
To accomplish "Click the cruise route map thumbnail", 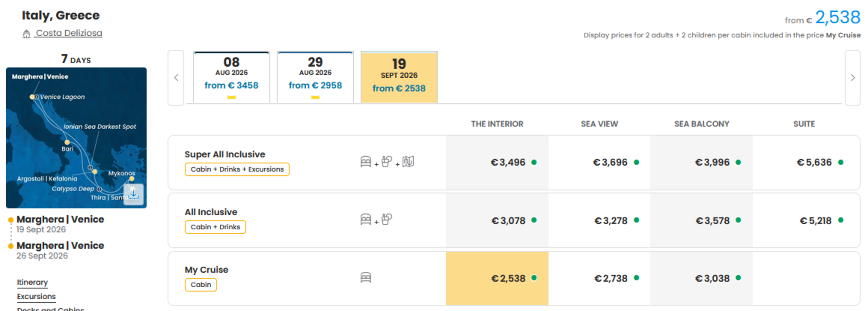I will 76,138.
